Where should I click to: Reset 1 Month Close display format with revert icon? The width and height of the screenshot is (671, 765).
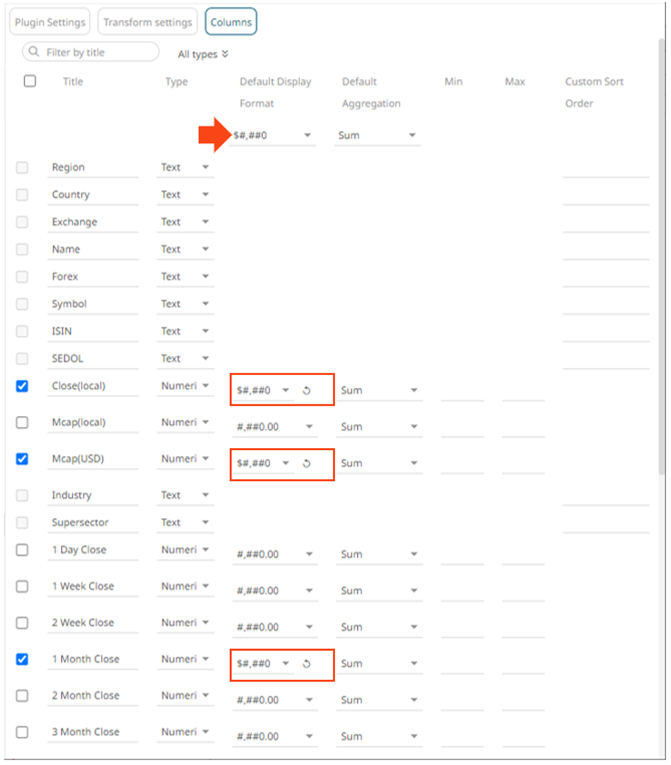point(306,664)
